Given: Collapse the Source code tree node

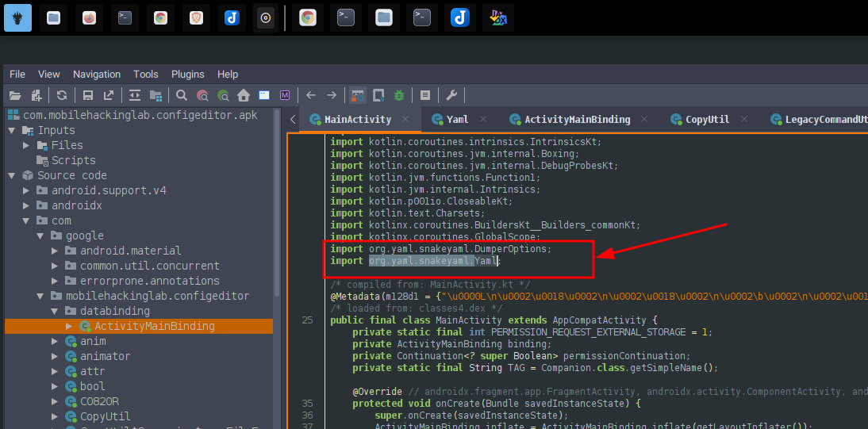Looking at the screenshot, I should pos(12,175).
